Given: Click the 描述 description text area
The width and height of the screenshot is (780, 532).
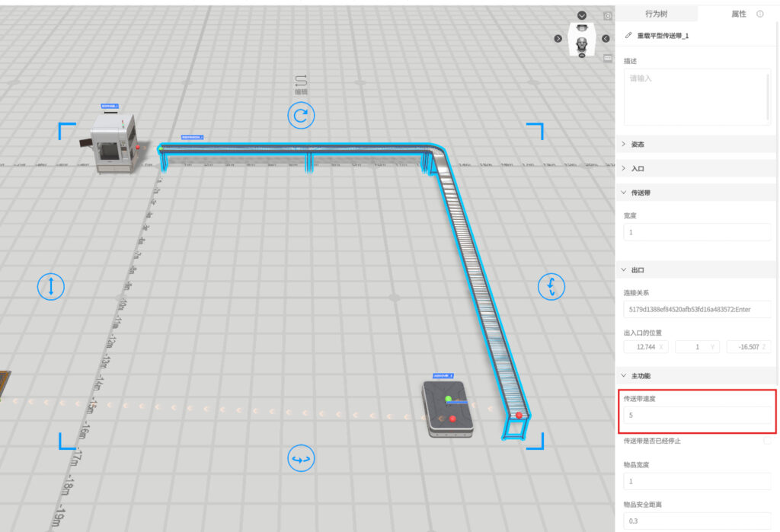Looking at the screenshot, I should (x=697, y=97).
